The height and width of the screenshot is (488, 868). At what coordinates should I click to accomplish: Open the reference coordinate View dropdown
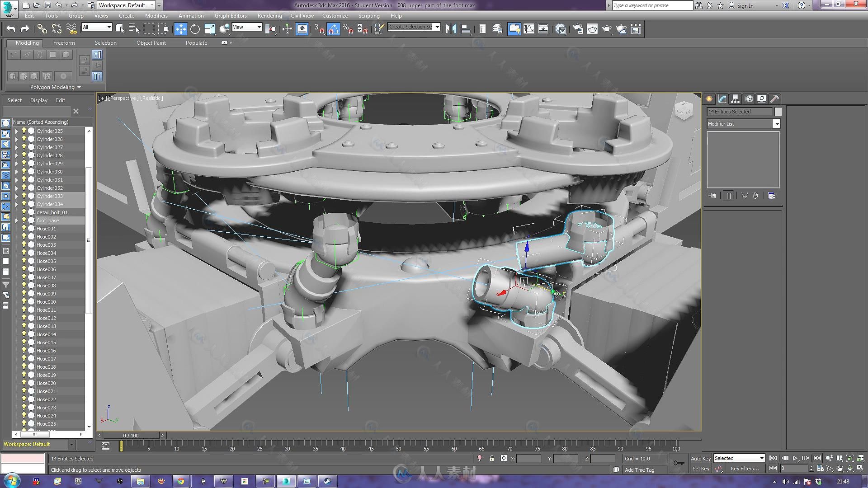pyautogui.click(x=247, y=27)
